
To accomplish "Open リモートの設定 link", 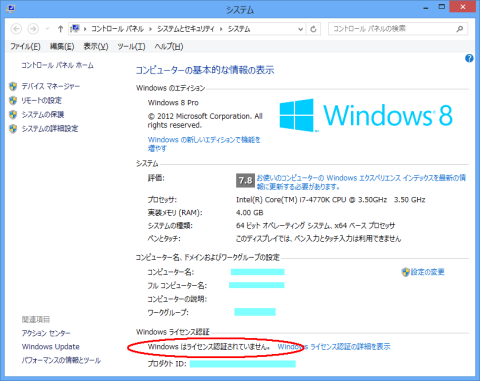I will (x=42, y=100).
